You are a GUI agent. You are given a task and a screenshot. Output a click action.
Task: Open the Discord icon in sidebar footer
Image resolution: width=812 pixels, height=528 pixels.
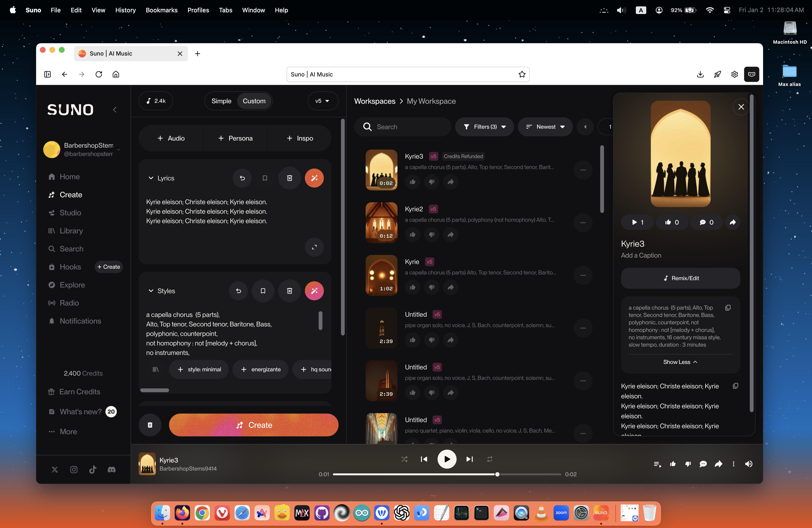point(112,470)
